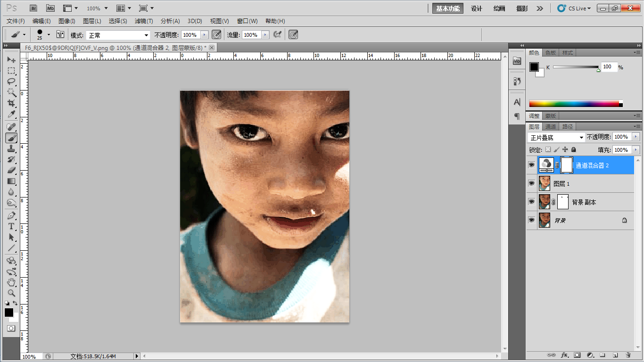
Task: Select the Clone Stamp tool
Action: click(11, 148)
